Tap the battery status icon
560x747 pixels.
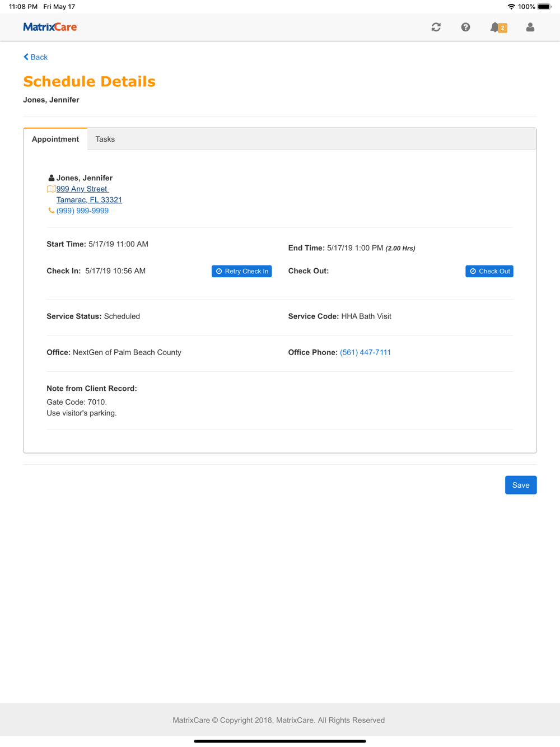pyautogui.click(x=544, y=7)
